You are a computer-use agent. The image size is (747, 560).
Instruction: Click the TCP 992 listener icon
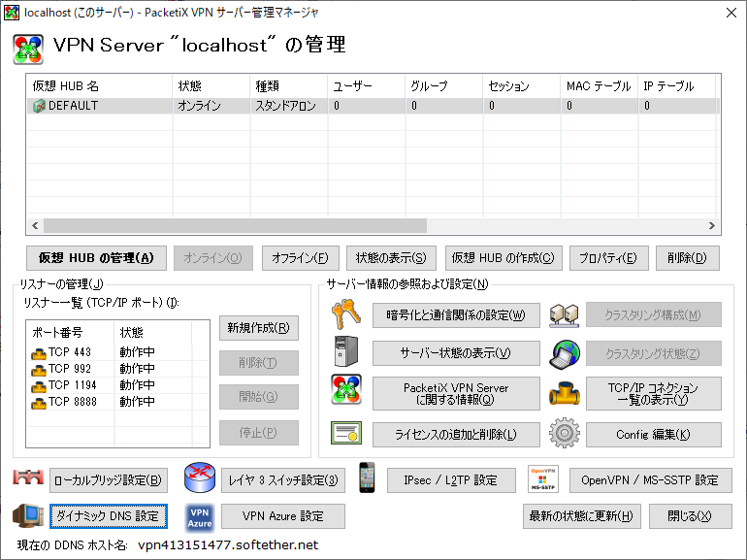coord(39,370)
